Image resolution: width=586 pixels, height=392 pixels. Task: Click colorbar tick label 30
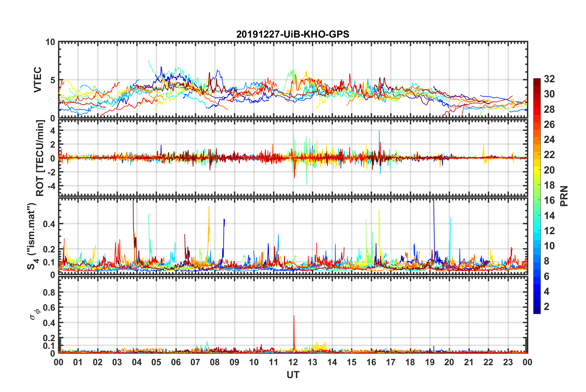(549, 94)
